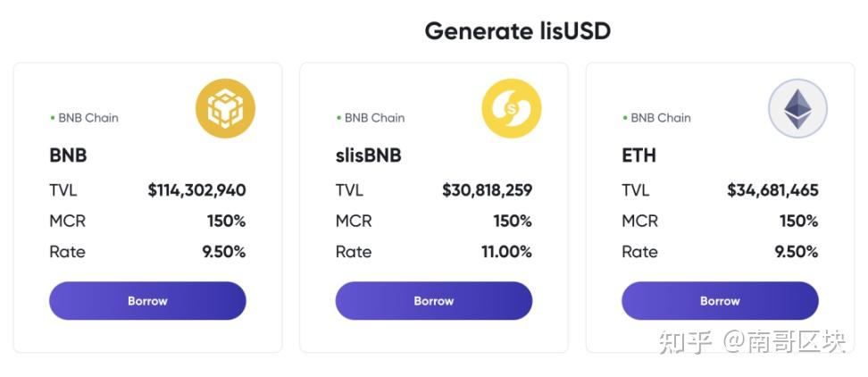Image resolution: width=868 pixels, height=377 pixels.
Task: Click the ETH TVL value $34,681,465
Action: coord(772,190)
